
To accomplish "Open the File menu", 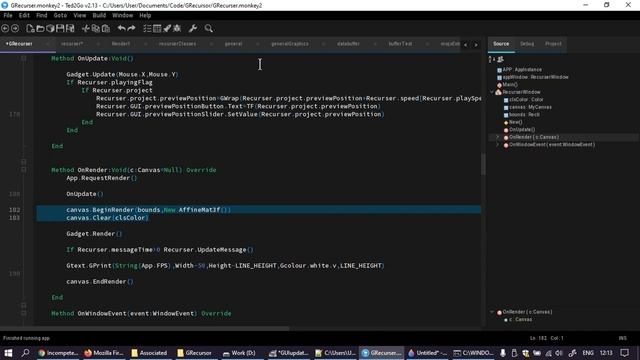I will 8,16.
